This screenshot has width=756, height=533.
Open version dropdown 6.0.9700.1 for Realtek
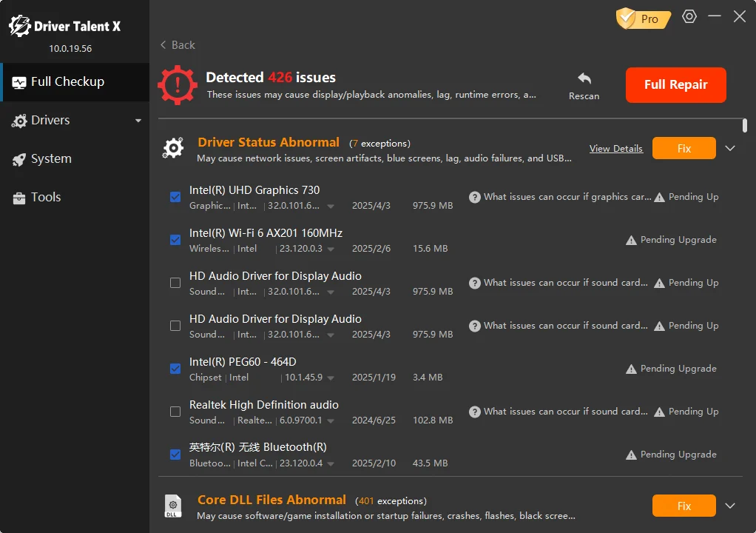pyautogui.click(x=331, y=421)
